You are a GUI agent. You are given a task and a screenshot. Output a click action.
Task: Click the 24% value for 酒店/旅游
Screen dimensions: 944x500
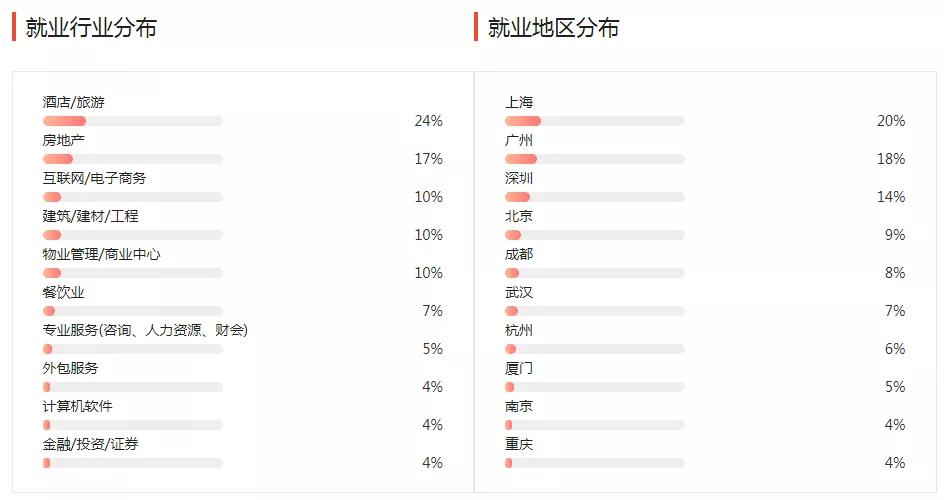pyautogui.click(x=428, y=121)
